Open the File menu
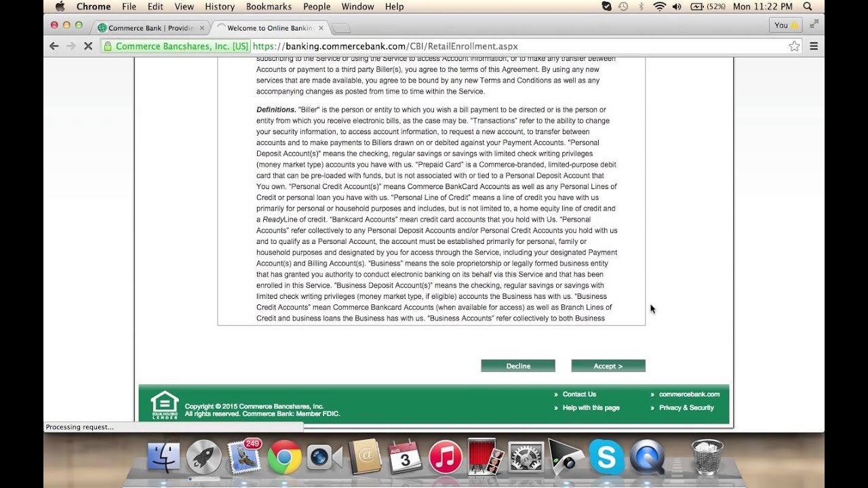Viewport: 868px width, 488px height. point(129,6)
